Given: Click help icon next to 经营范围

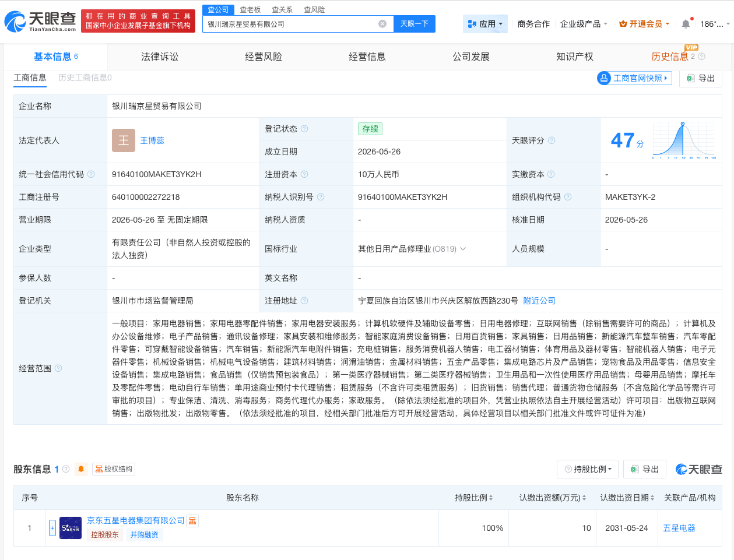Looking at the screenshot, I should pyautogui.click(x=58, y=368).
